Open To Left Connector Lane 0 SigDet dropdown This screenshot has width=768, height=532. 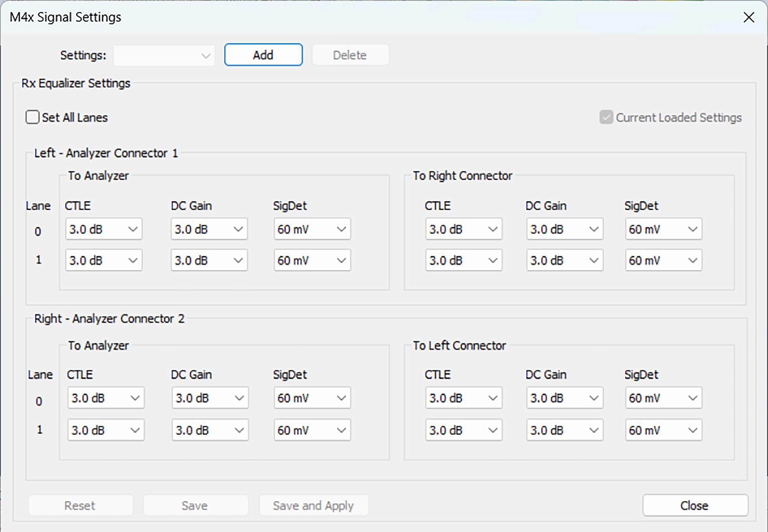[x=663, y=398]
